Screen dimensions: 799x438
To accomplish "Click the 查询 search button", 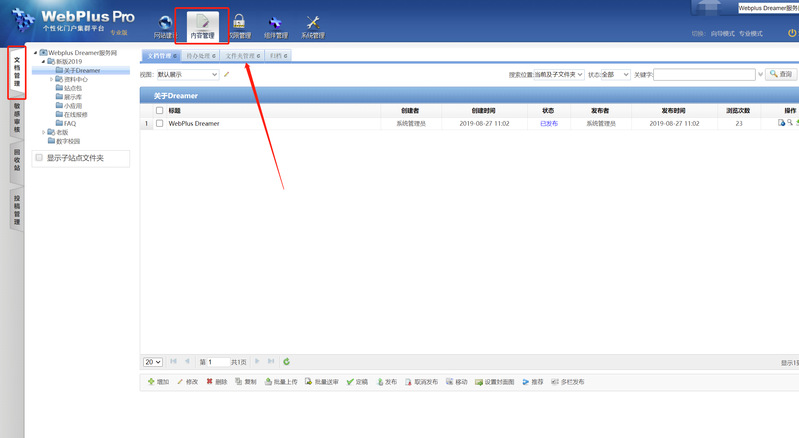I will [x=782, y=74].
